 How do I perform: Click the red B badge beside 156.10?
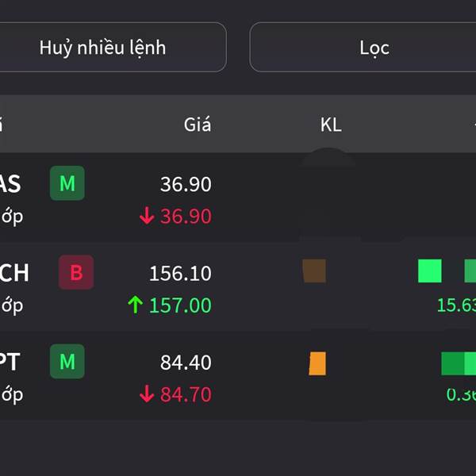tap(76, 273)
